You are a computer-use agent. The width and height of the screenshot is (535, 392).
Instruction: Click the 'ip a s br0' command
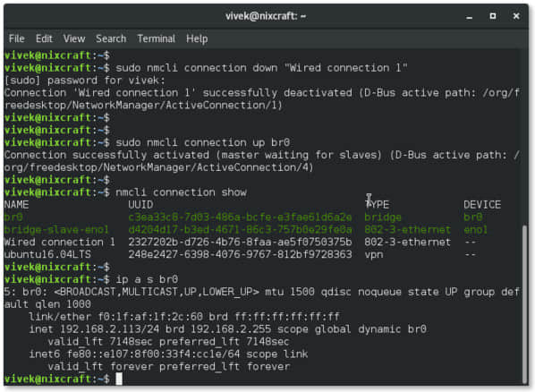[147, 279]
